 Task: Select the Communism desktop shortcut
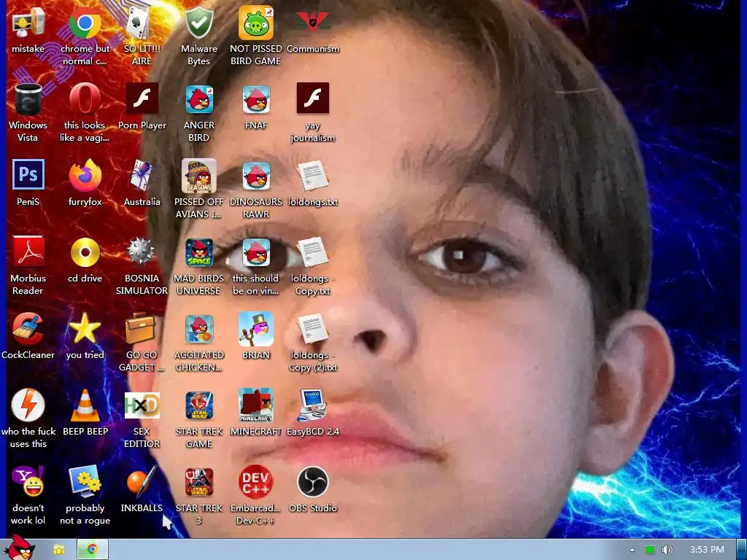[x=312, y=23]
